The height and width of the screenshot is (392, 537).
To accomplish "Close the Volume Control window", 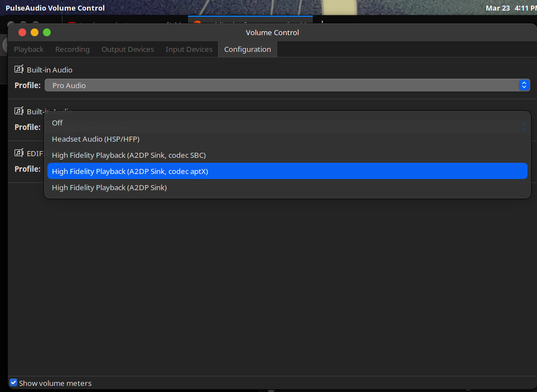I will (x=22, y=32).
